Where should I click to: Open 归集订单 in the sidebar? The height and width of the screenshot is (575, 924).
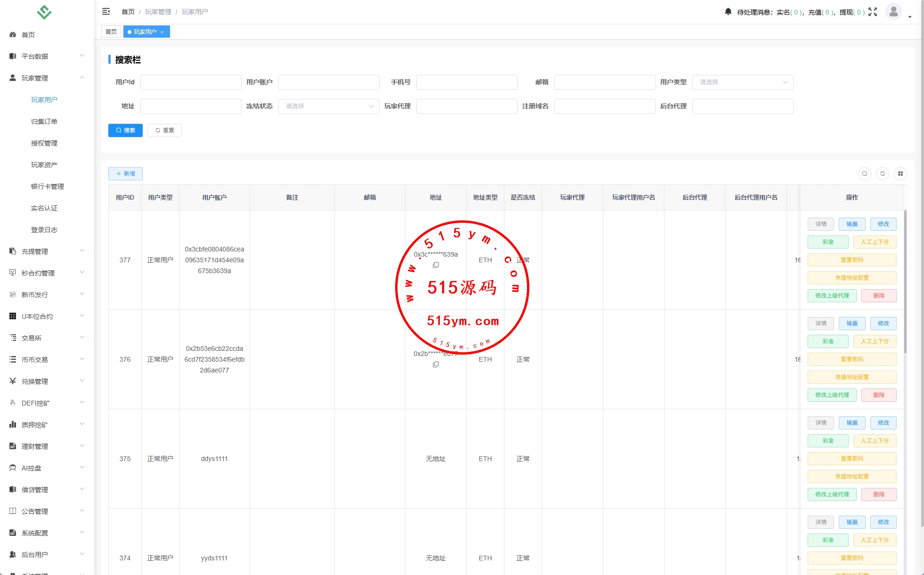click(x=44, y=121)
